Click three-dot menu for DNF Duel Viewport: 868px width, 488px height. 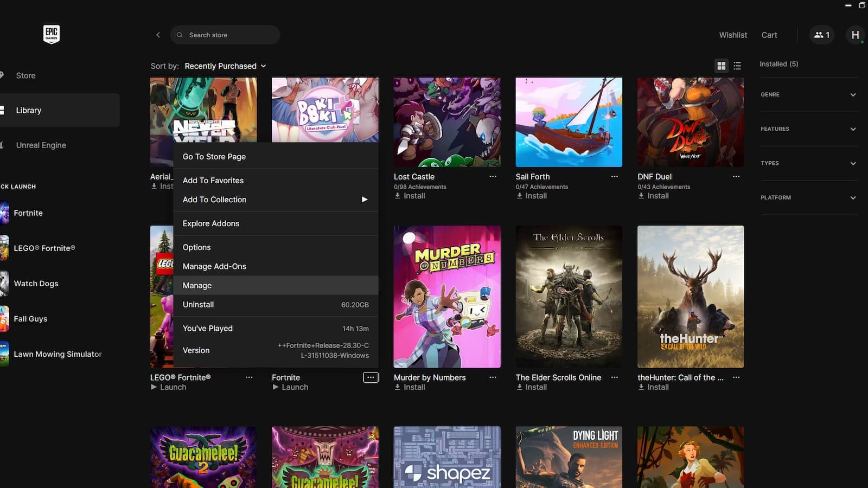point(736,177)
